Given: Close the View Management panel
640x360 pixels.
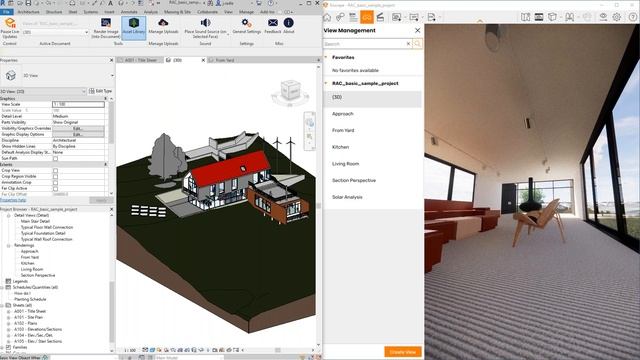Looking at the screenshot, I should pos(417,31).
